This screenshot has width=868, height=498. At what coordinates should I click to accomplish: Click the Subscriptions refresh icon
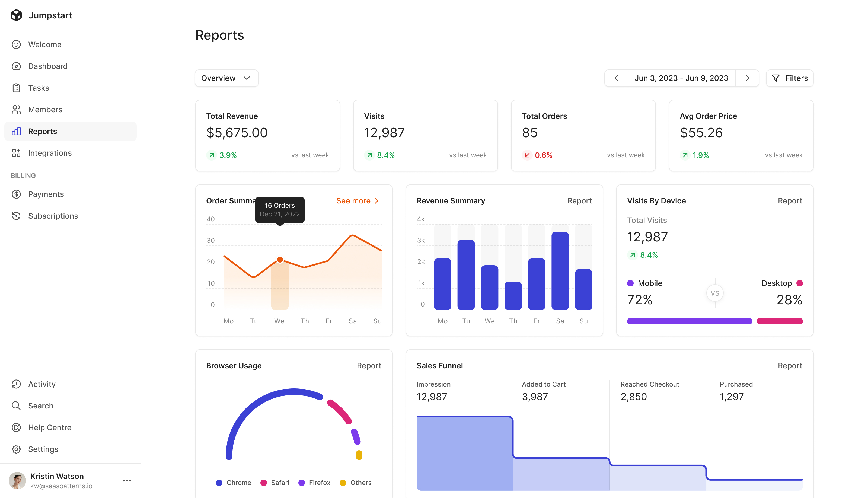coord(16,216)
